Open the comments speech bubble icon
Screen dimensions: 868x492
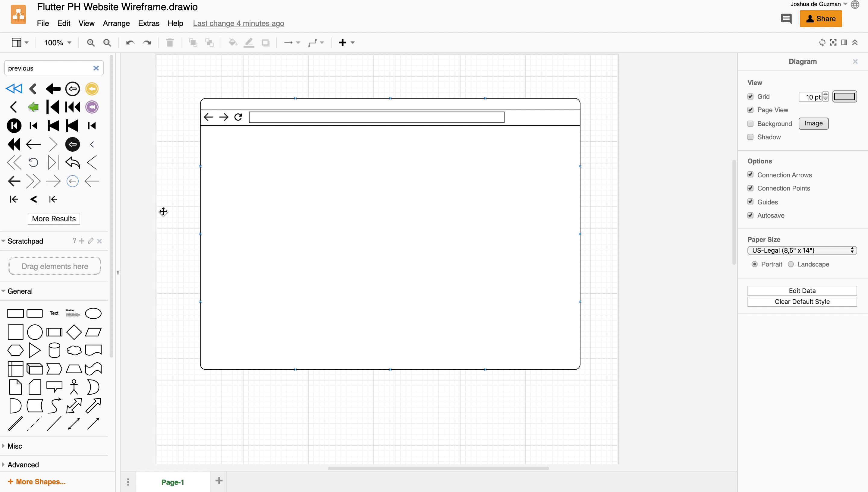tap(786, 19)
